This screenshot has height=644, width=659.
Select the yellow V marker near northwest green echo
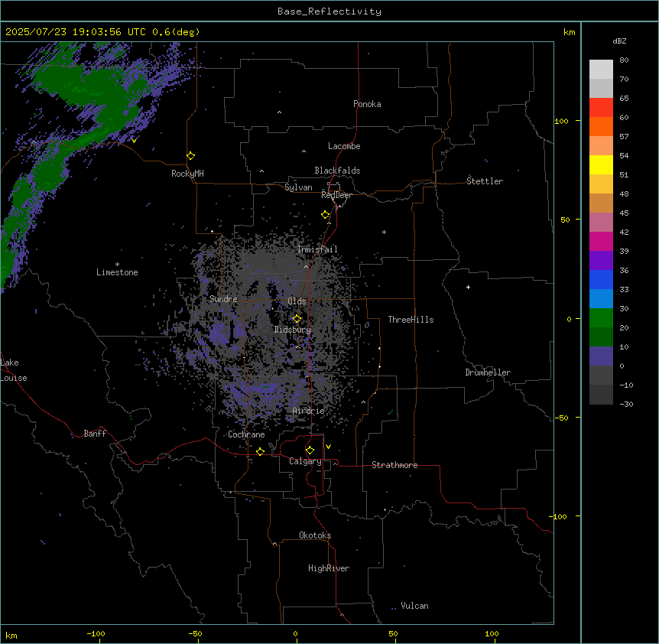tap(134, 141)
